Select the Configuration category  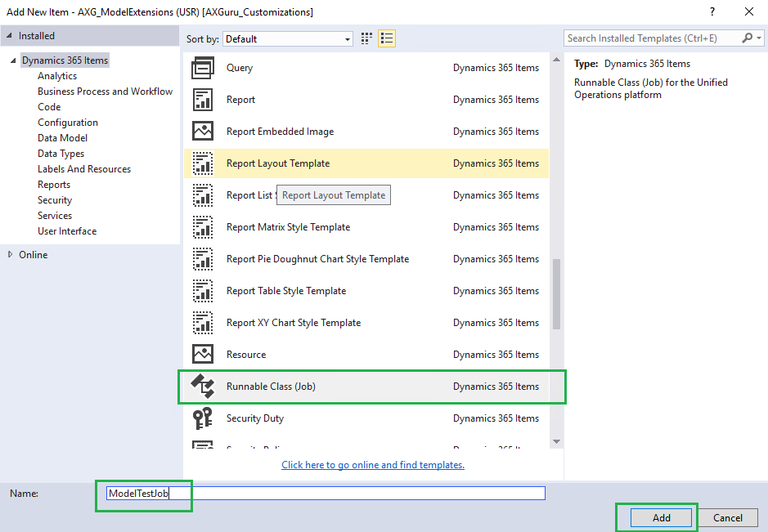tap(68, 123)
